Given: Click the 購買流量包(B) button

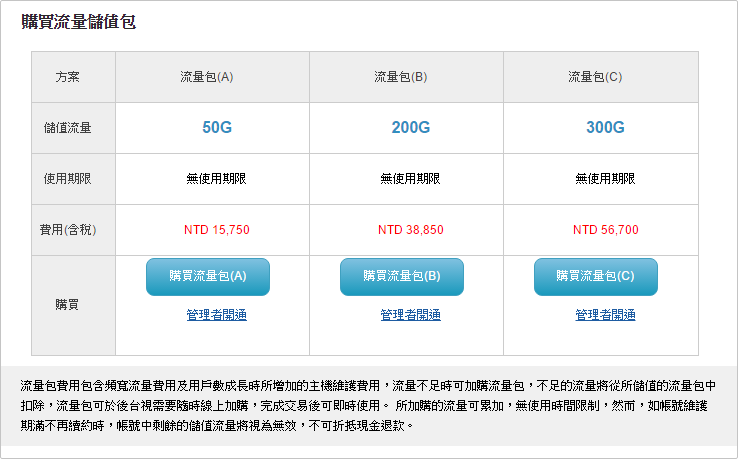Looking at the screenshot, I should pos(401,276).
